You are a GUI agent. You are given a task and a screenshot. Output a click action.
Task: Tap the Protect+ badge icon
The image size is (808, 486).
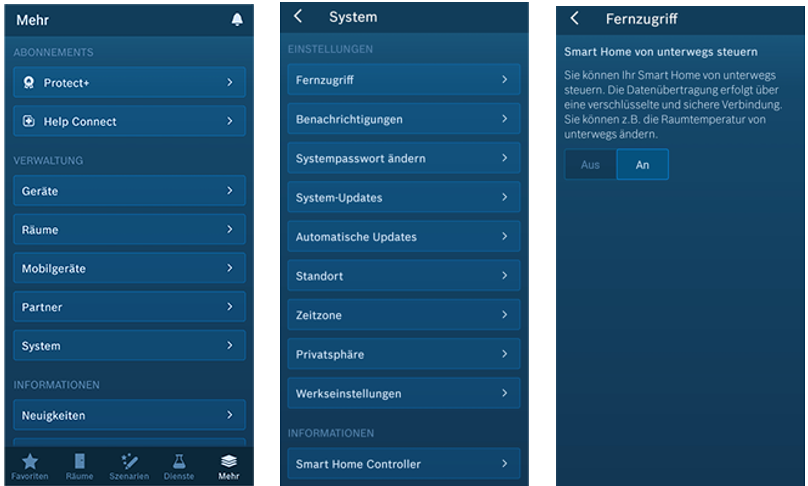click(29, 83)
